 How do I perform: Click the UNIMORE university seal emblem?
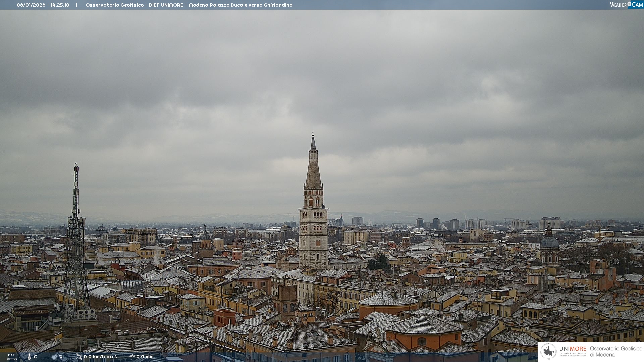click(548, 351)
